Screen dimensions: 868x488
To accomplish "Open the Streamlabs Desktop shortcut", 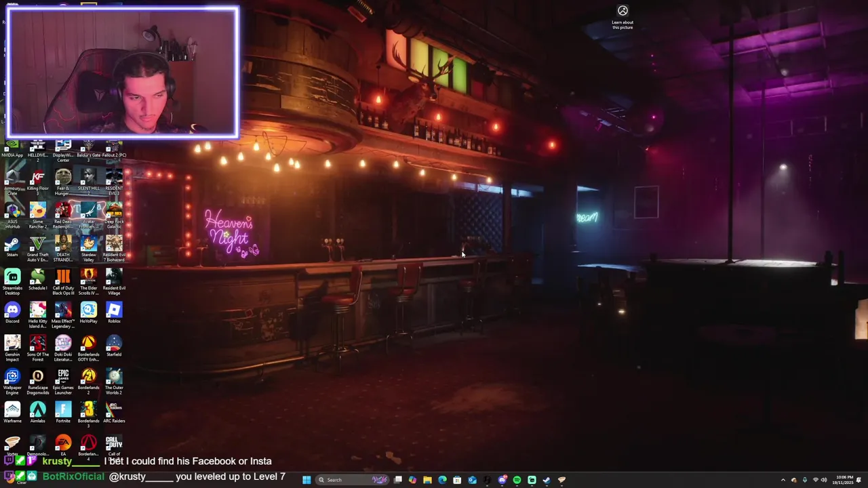I will coord(12,281).
